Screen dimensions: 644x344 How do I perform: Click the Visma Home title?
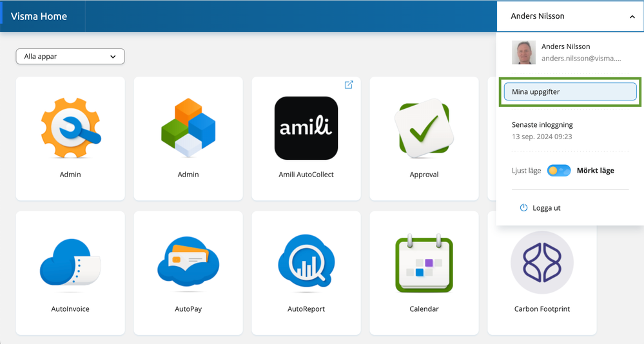click(39, 16)
